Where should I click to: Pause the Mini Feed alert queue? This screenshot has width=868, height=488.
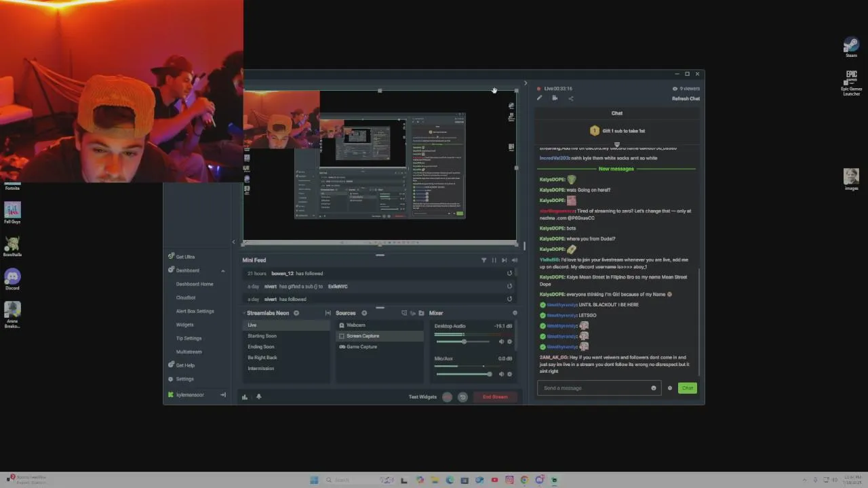tap(494, 260)
